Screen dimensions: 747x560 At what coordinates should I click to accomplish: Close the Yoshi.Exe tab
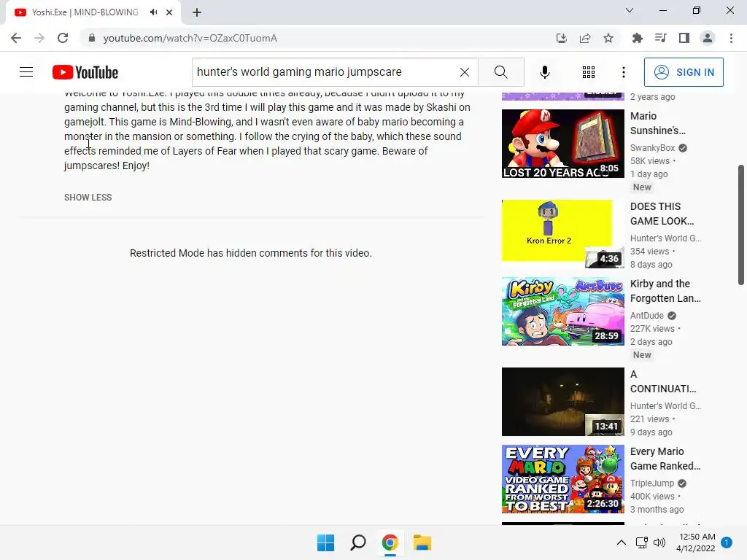(169, 12)
